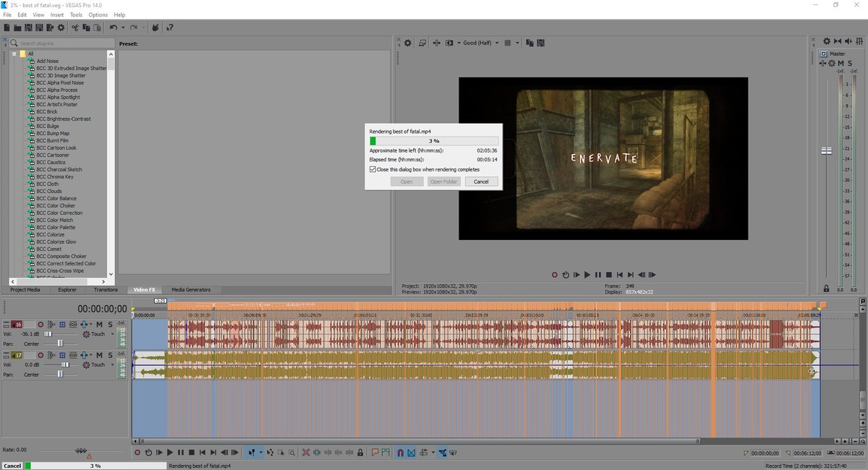
Task: Open Master bus audio properties gear
Action: coord(827,41)
